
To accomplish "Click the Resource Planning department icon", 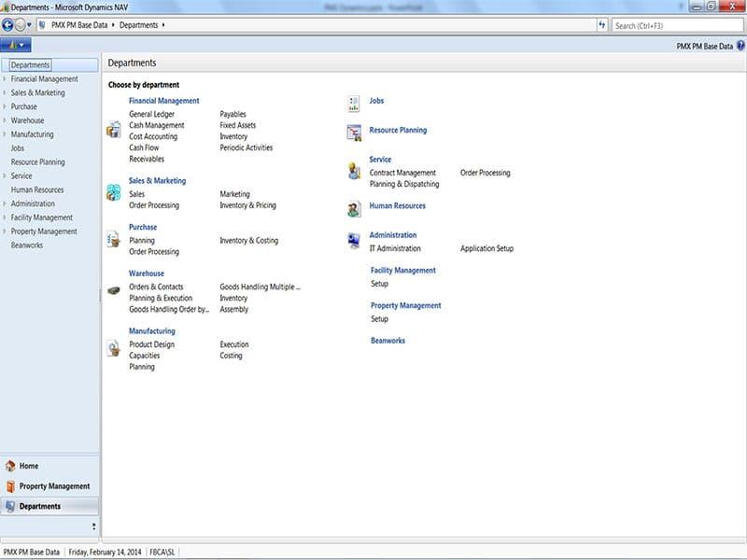I will point(354,133).
